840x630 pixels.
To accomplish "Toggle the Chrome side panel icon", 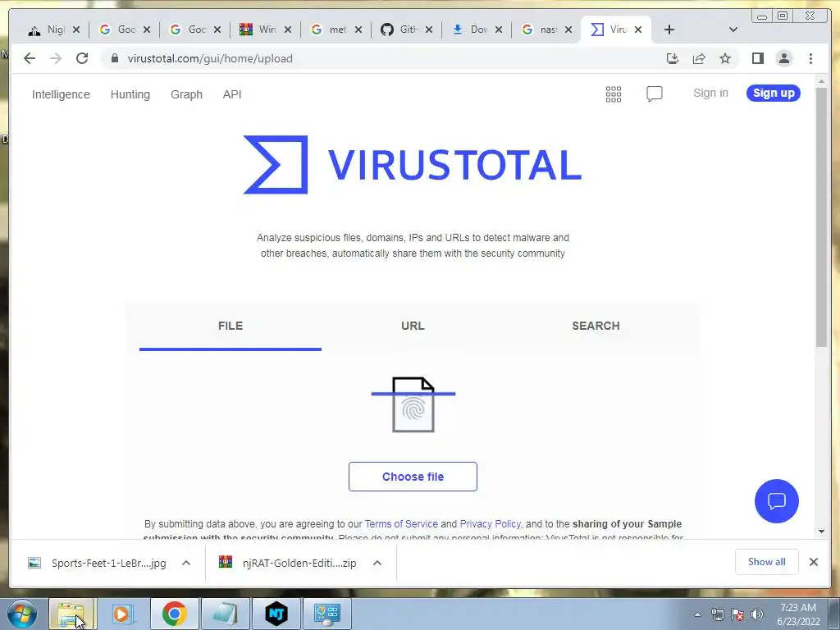I will (x=757, y=58).
